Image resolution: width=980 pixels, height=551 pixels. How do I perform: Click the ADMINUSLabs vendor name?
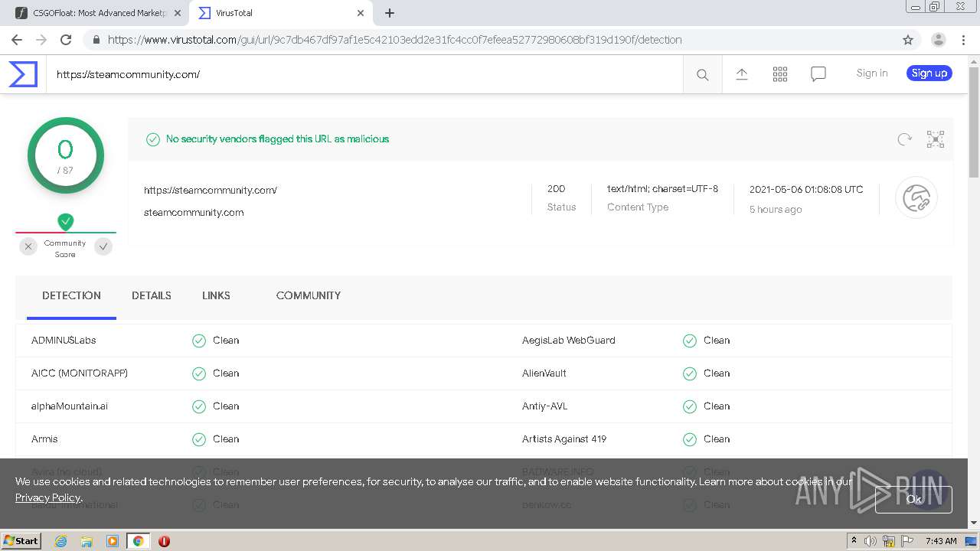tap(64, 341)
